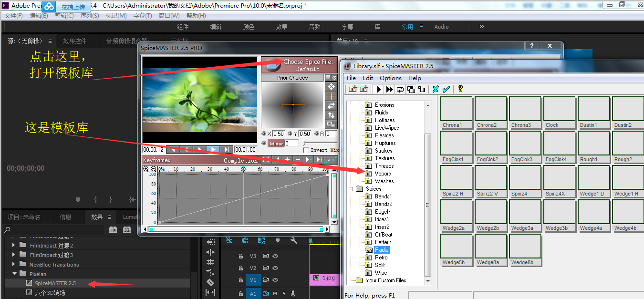Click the yellow question mark help icon
Screen dimensions: 644x299
[460, 89]
